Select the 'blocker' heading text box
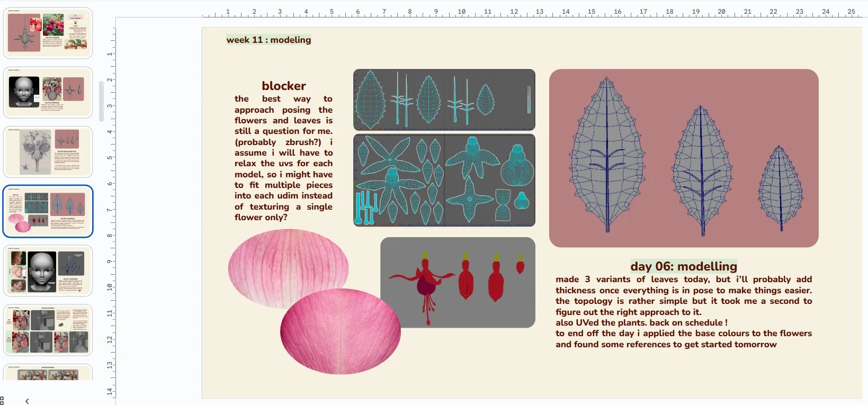 click(283, 86)
